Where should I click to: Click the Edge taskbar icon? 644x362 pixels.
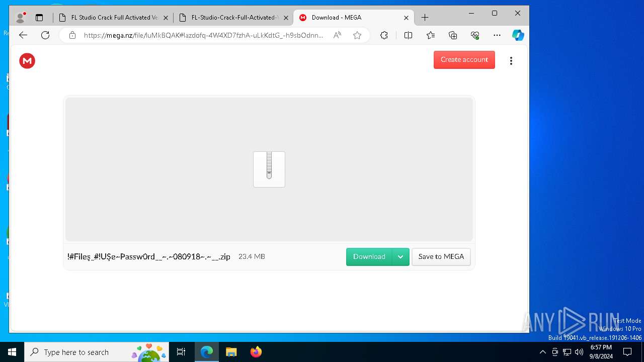coord(207,352)
